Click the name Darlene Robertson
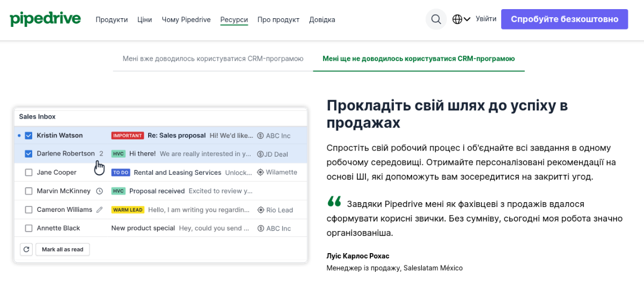Screen dimensions: 644x281 [65, 153]
